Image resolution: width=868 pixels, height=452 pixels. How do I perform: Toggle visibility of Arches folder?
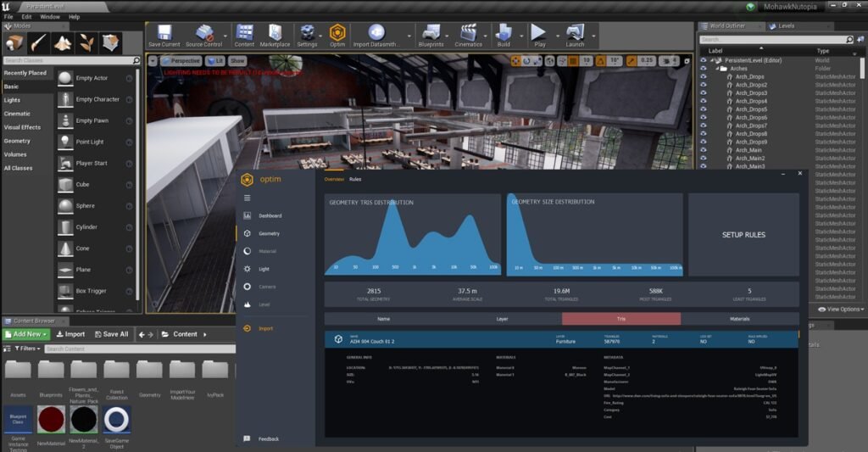point(704,69)
